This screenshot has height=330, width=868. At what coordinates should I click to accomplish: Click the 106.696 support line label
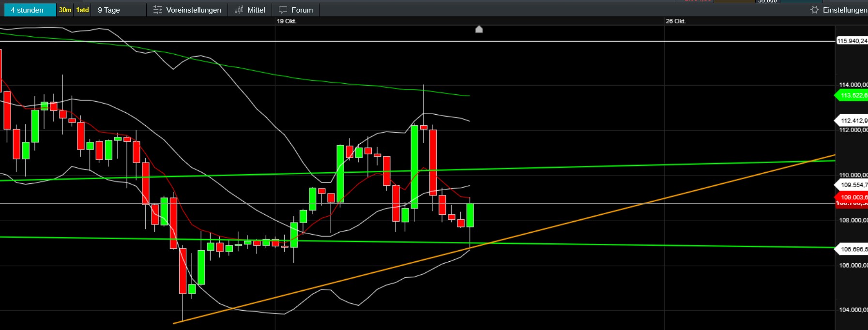[x=853, y=249]
